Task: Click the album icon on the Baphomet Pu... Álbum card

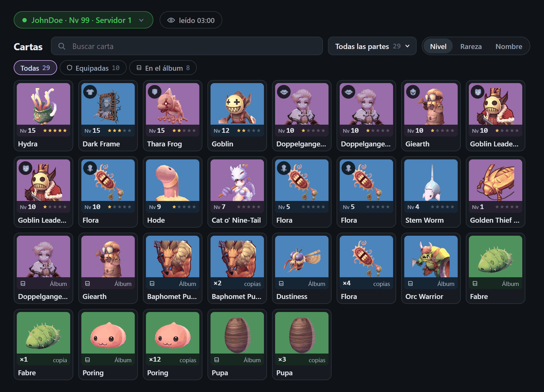Action: click(x=152, y=283)
